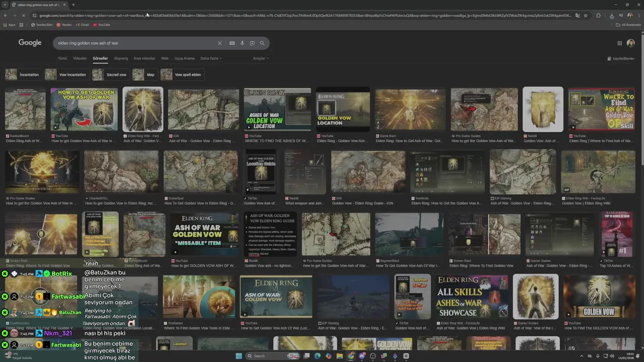This screenshot has height=362, width=644.
Task: Open the Kısa videolar tab
Action: click(144, 58)
